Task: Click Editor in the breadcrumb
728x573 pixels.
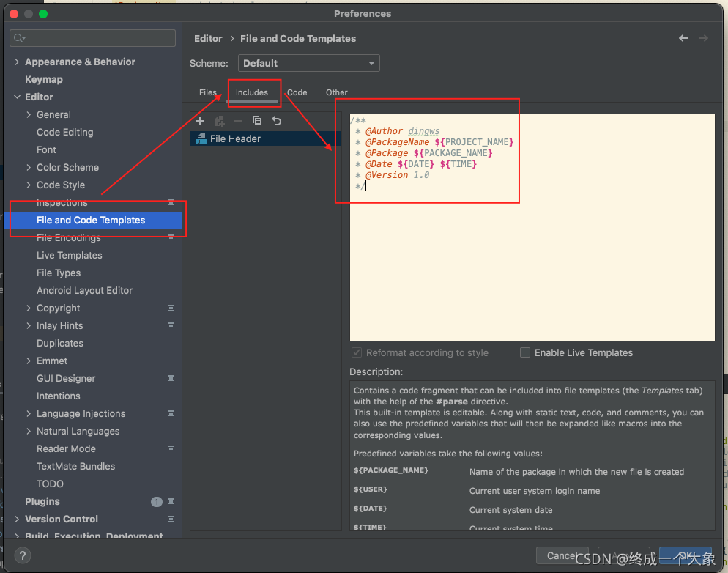Action: [208, 39]
